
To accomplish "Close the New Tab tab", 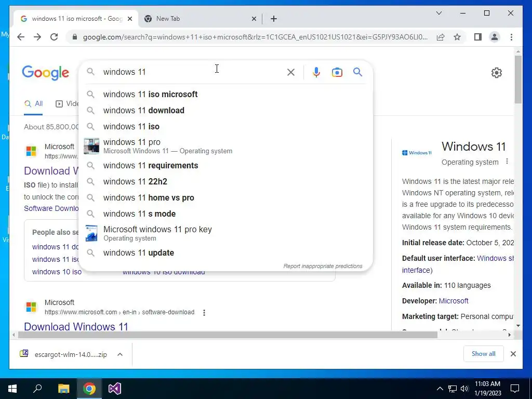I will click(254, 19).
